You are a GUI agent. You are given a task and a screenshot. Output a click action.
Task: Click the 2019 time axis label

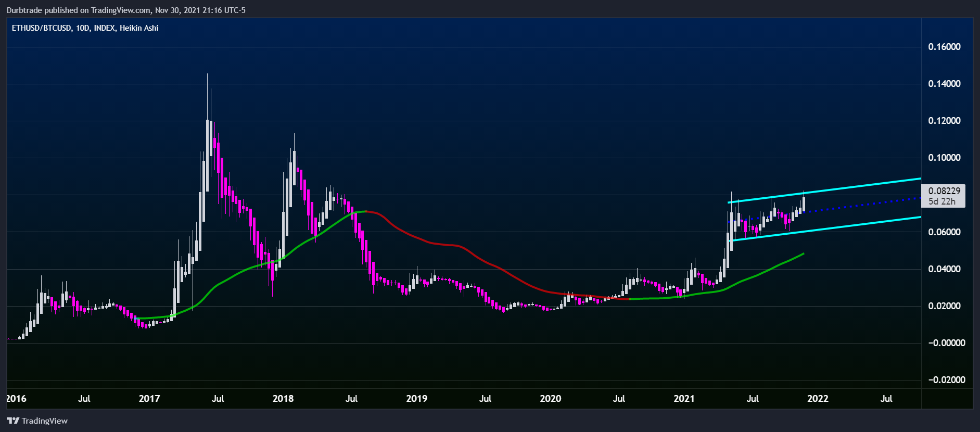[x=417, y=399]
